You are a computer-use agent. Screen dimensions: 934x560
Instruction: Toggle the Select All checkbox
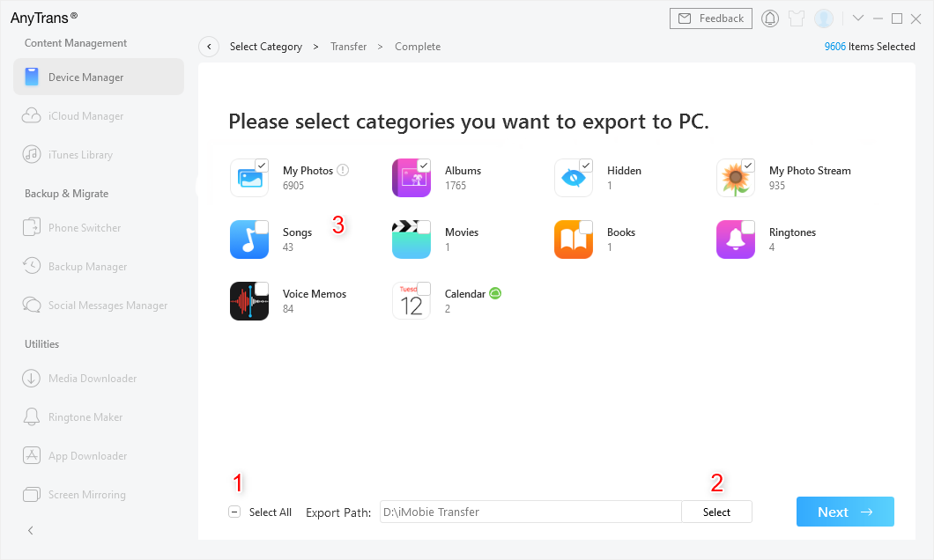pos(233,511)
